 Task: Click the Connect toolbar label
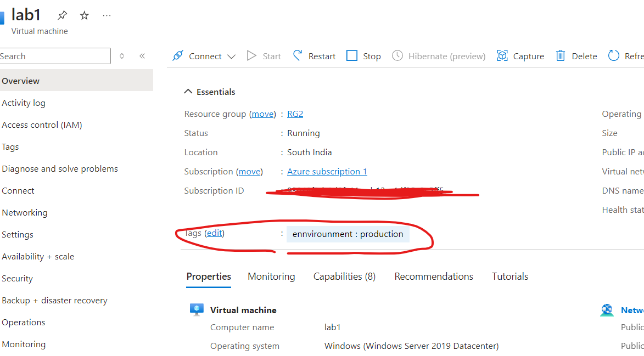pyautogui.click(x=205, y=56)
